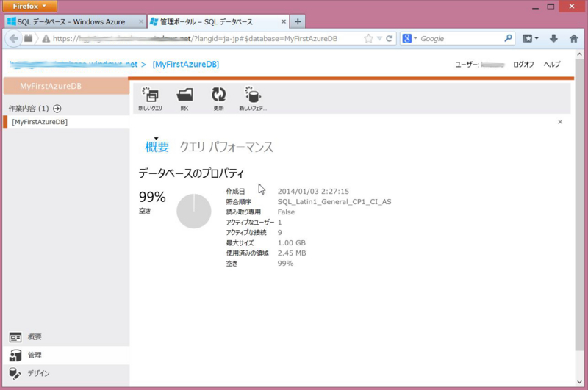The width and height of the screenshot is (588, 390).
Task: Click the Open (開く) folder icon
Action: [184, 98]
